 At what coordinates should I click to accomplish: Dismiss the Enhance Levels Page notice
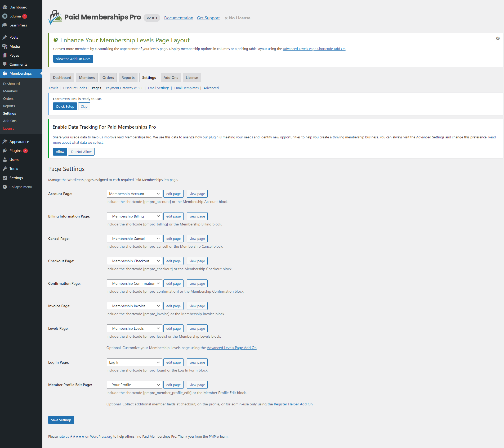498,38
